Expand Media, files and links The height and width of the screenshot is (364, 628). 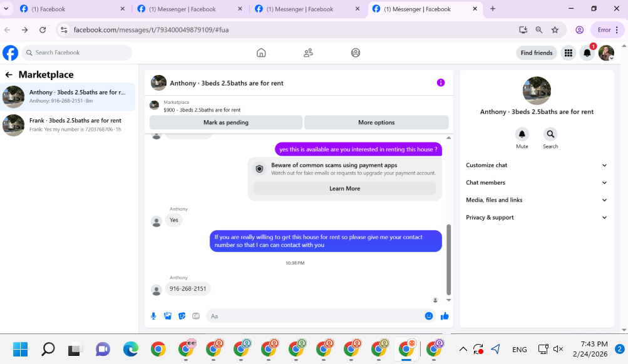point(537,200)
